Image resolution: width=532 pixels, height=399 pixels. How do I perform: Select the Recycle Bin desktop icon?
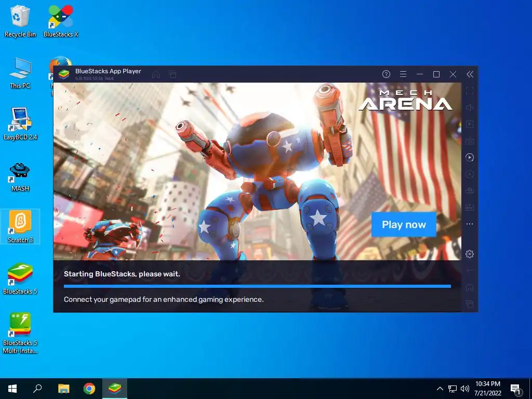pyautogui.click(x=20, y=21)
